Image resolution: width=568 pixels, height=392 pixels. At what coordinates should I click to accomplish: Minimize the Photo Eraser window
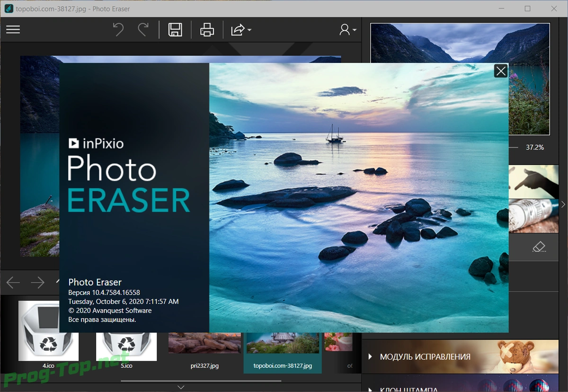coord(502,9)
